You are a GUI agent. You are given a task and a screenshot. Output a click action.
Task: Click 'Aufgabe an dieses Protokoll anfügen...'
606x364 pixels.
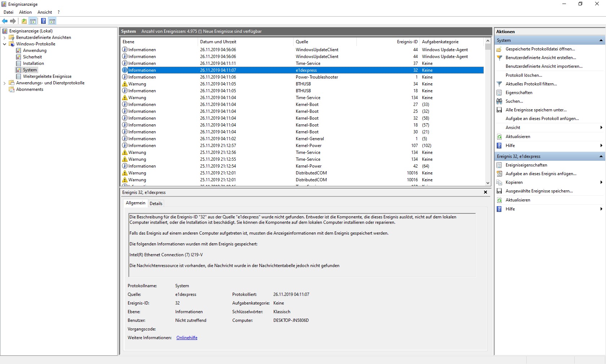pos(542,119)
